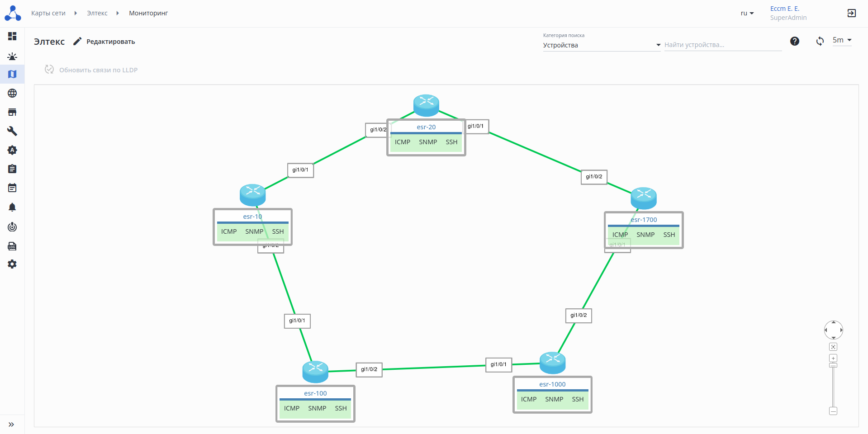Click gi1/0/1 port label left of esr-1000 router
Screen dimensions: 868x434
[x=498, y=364]
